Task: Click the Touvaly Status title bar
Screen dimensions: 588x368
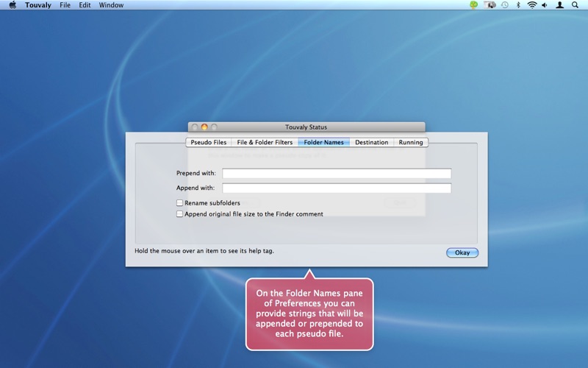Action: tap(306, 127)
